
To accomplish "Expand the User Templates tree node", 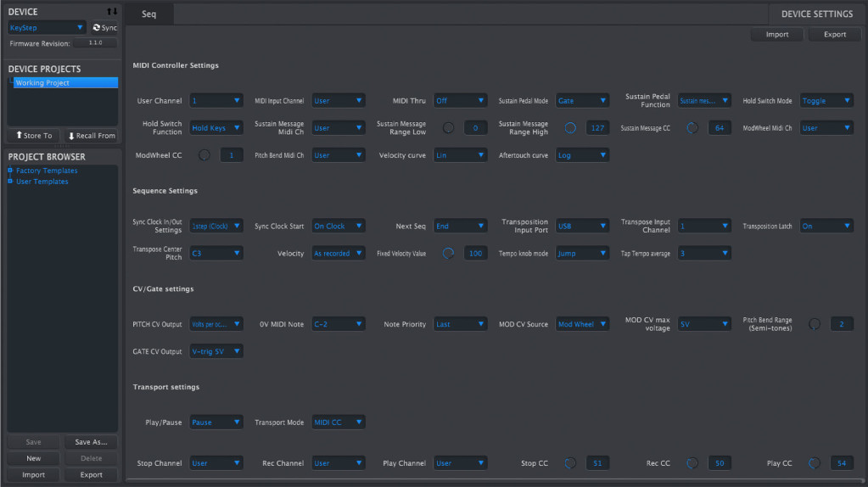I will [10, 182].
